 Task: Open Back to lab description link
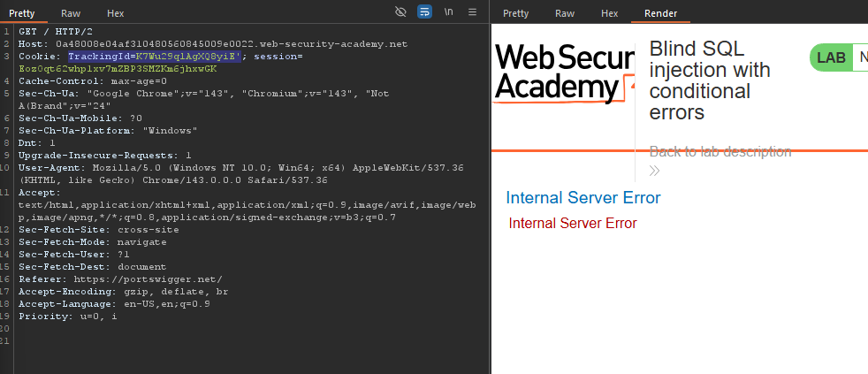720,151
